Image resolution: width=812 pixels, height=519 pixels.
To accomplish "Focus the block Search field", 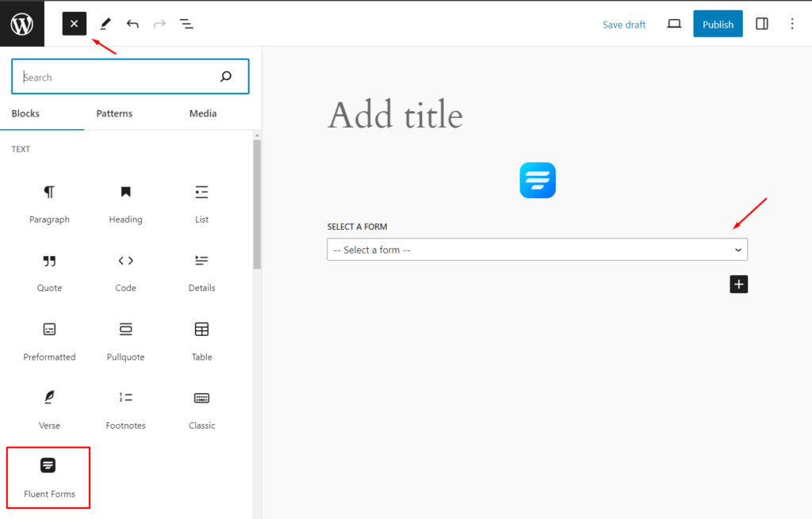I will coord(130,77).
